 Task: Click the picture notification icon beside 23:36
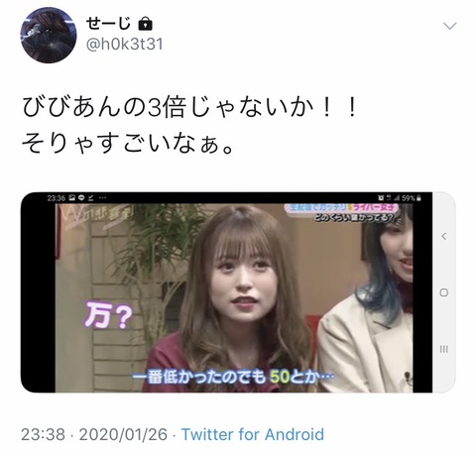click(72, 198)
